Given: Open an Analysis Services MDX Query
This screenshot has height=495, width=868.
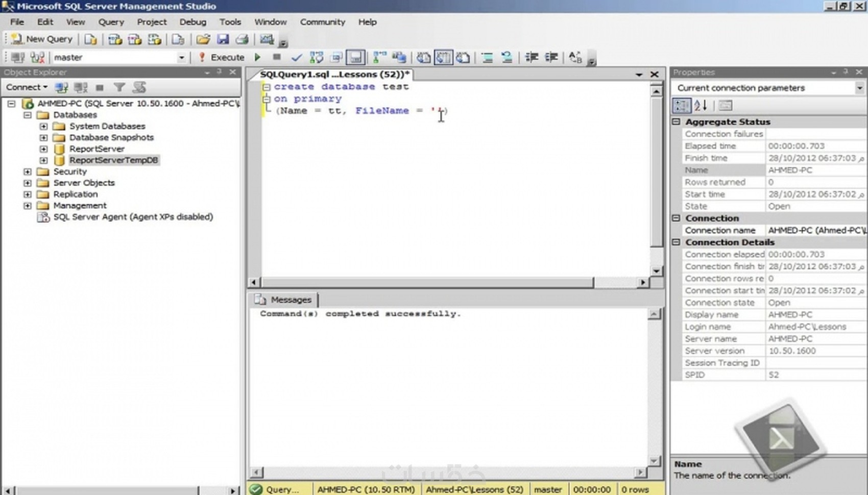Looking at the screenshot, I should pyautogui.click(x=115, y=39).
